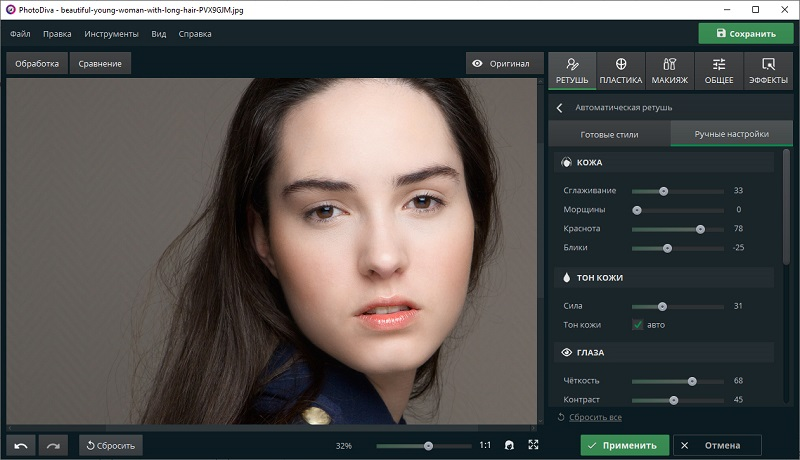Open the Эффекты effects tab
The height and width of the screenshot is (460, 800).
point(768,70)
